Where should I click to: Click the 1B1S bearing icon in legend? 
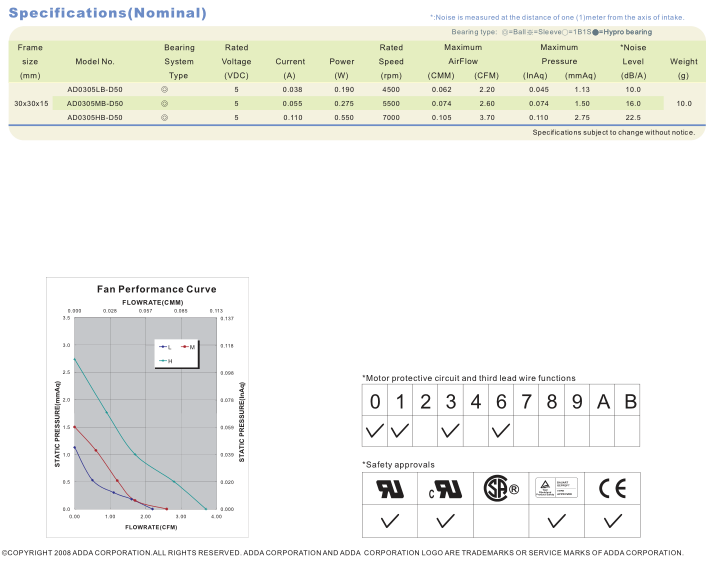[565, 32]
